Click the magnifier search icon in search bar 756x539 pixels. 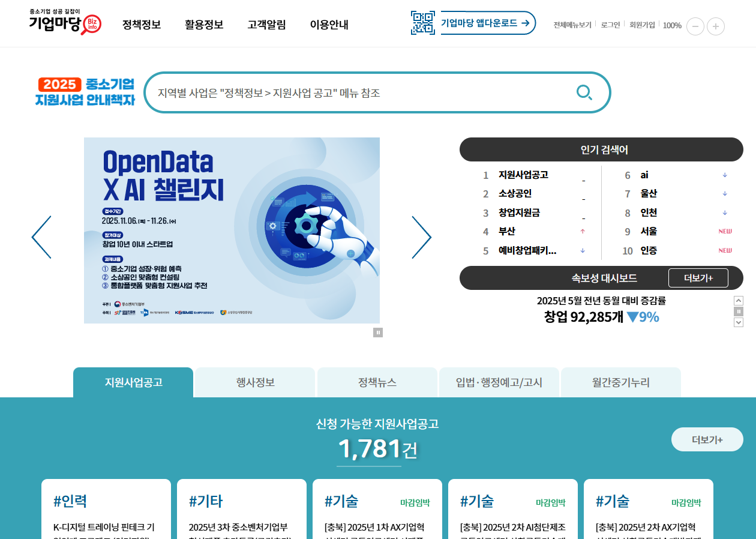(x=584, y=92)
